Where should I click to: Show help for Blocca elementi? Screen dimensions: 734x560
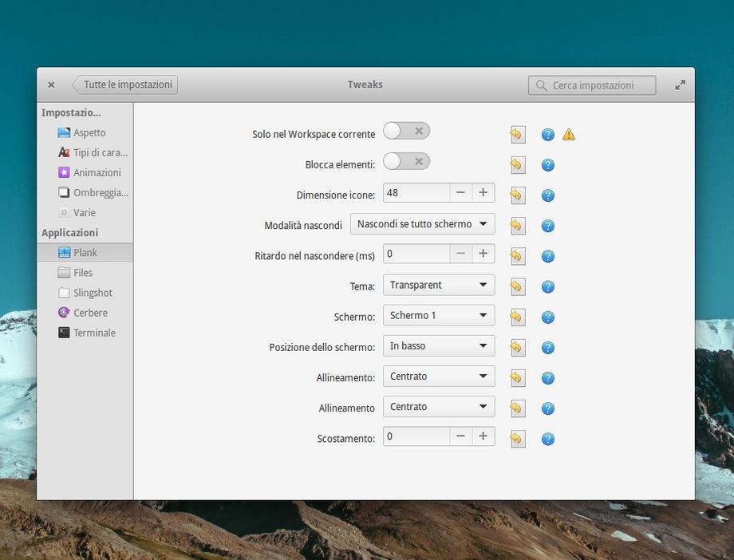[x=548, y=165]
